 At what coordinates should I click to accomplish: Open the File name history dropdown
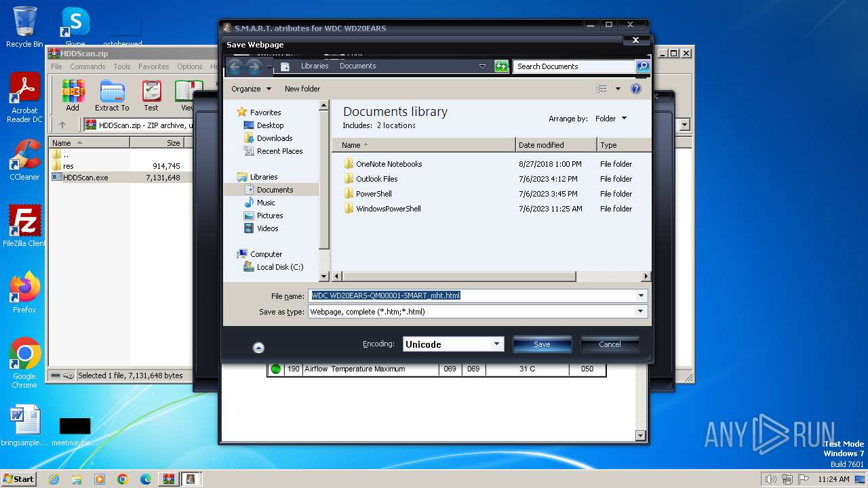[x=641, y=296]
